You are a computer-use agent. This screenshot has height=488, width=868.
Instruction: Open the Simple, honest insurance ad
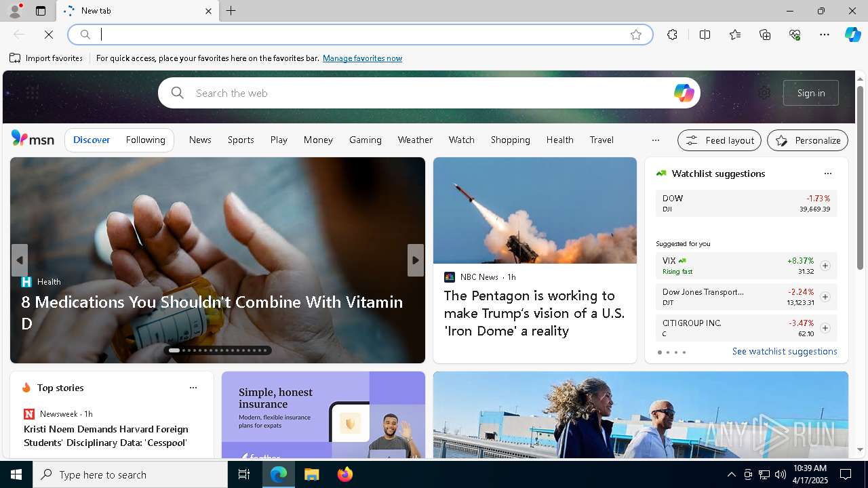(323, 415)
